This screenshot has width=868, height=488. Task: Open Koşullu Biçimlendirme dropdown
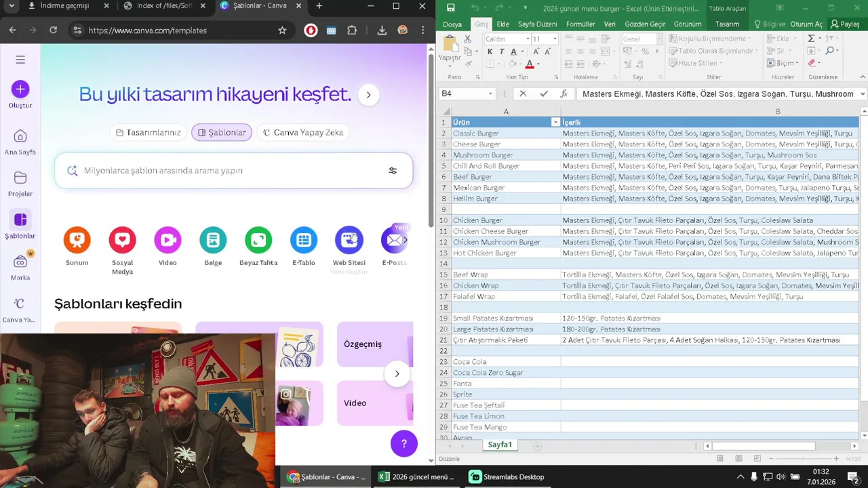click(711, 39)
